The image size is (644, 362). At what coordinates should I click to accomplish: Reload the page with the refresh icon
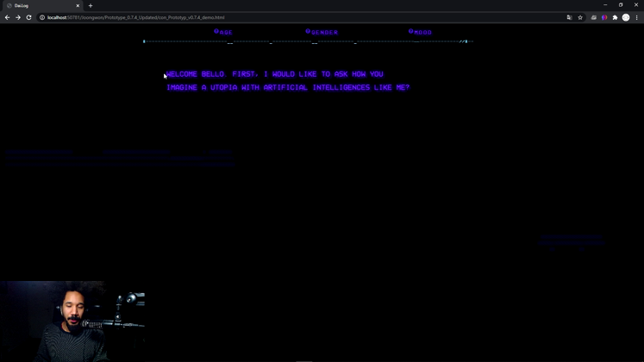(28, 17)
